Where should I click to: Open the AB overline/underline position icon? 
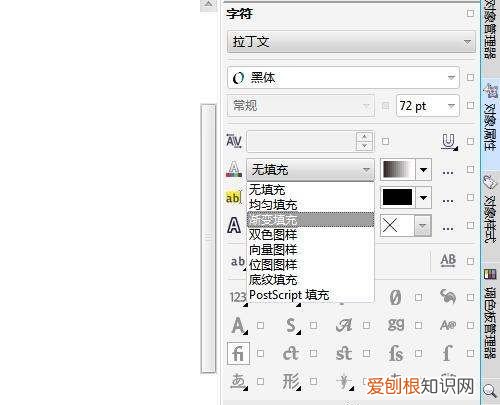[x=448, y=260]
